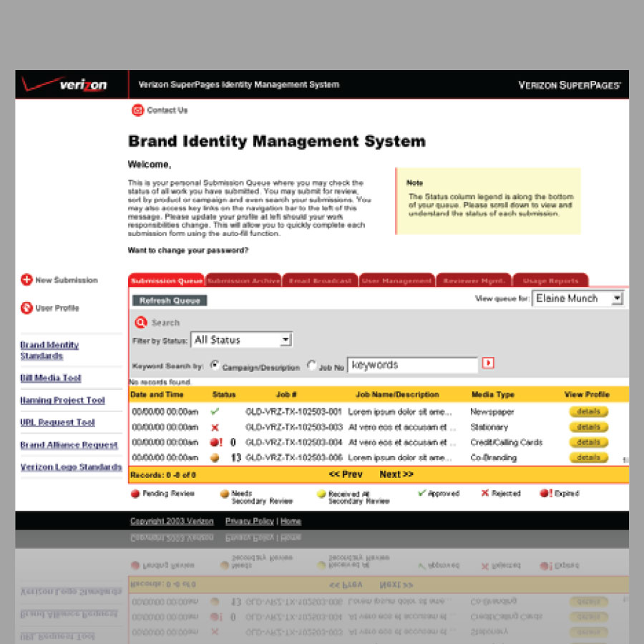Click New Submission text link
The height and width of the screenshot is (644, 644).
click(67, 280)
